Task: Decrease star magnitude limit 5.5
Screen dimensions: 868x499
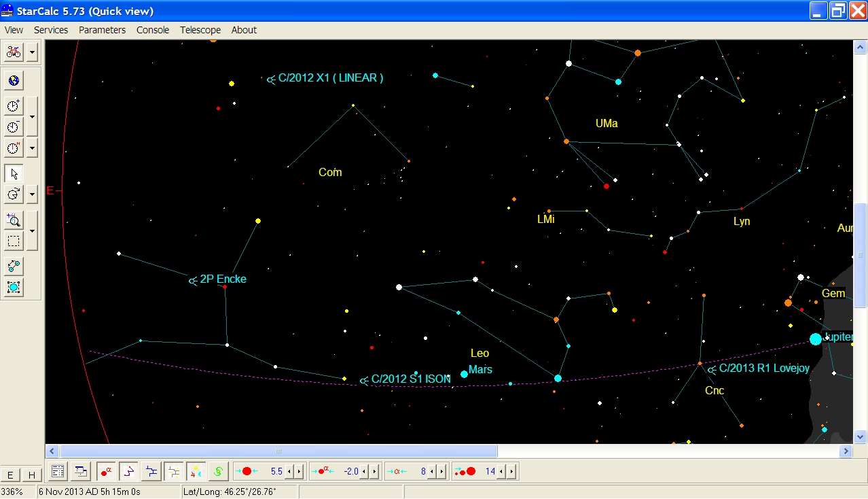Action: pyautogui.click(x=290, y=472)
